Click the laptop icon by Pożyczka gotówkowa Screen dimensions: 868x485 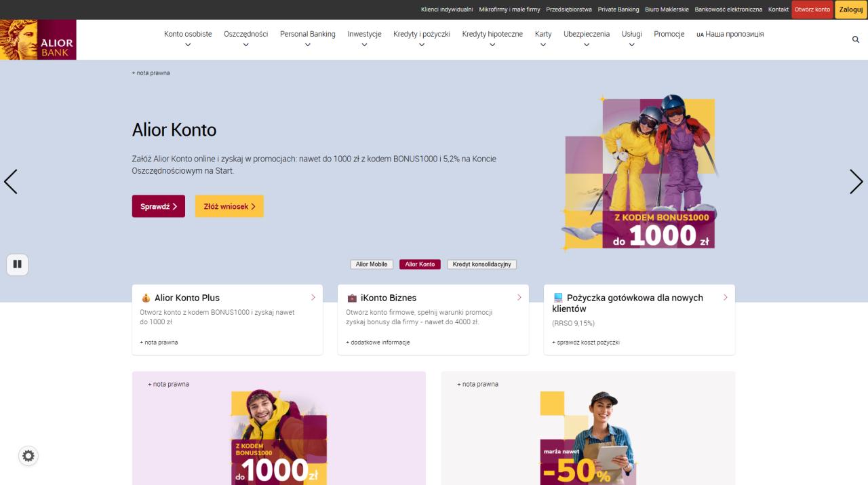click(x=558, y=298)
